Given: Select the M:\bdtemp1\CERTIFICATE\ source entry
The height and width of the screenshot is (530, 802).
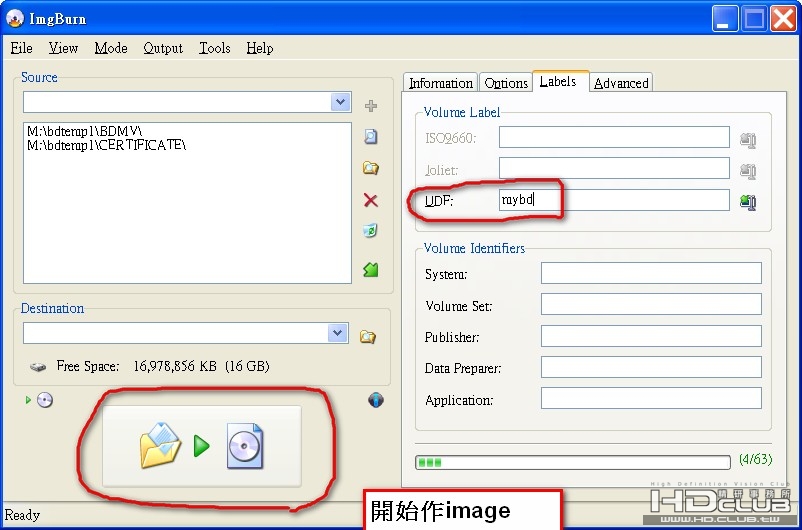Looking at the screenshot, I should tap(107, 145).
